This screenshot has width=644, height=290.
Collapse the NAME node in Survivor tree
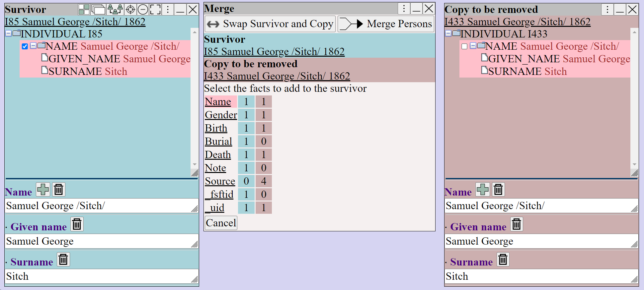coord(33,45)
